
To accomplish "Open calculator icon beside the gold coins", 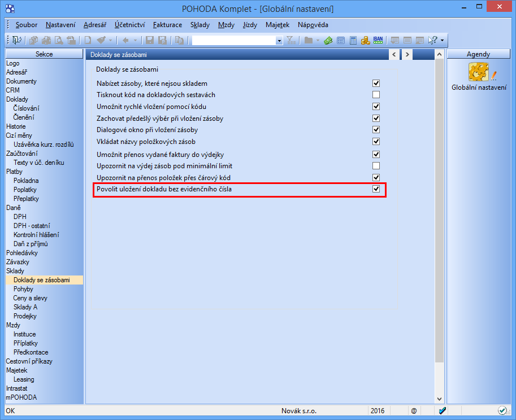I will [353, 41].
